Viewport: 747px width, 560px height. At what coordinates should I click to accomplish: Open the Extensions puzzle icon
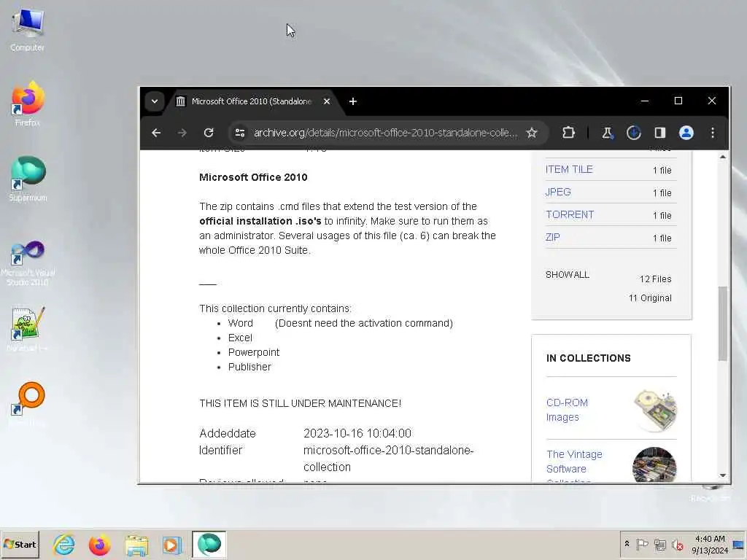[568, 133]
